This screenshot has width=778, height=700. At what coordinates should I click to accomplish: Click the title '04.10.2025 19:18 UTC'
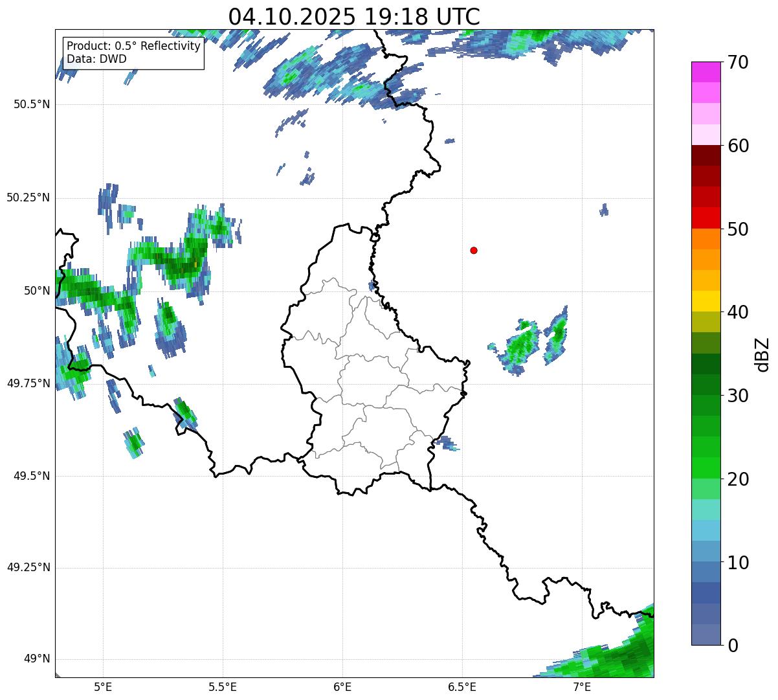354,17
